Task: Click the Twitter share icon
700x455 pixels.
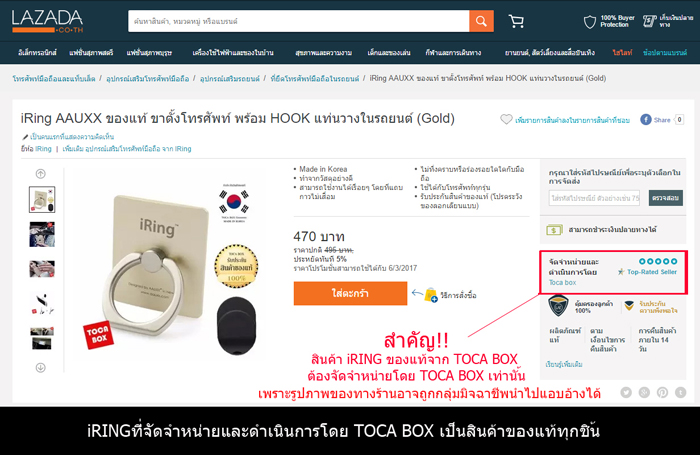Action: click(626, 392)
